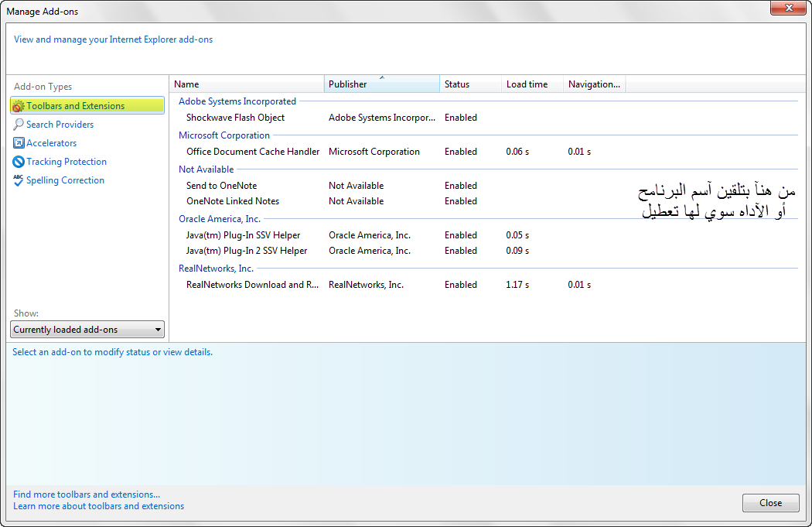Click Enabled status of Java Plug-In SSV Helper

461,235
